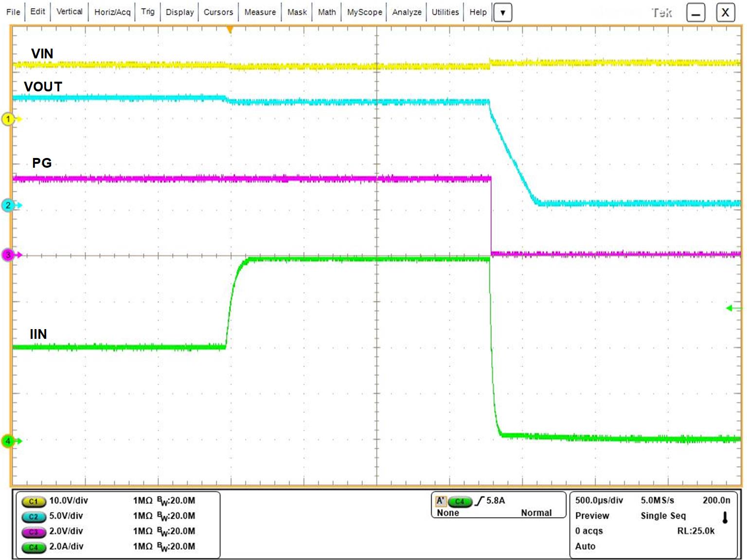Click the 5.0MS/s sample rate readout
The image size is (747, 560).
(658, 500)
